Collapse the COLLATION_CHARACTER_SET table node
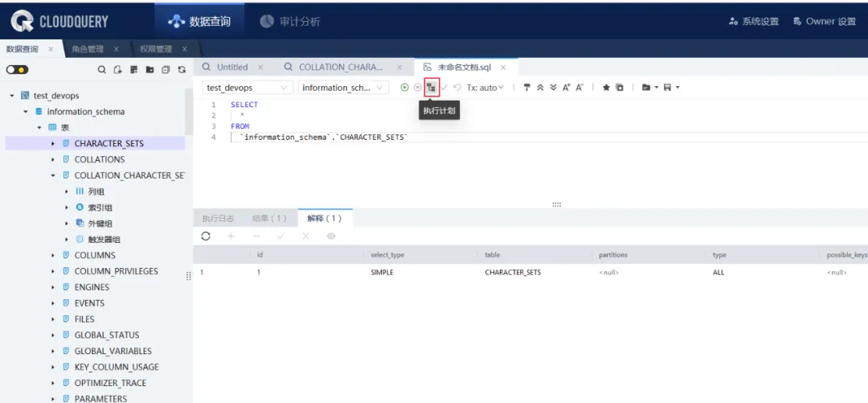The height and width of the screenshot is (403, 868). 53,175
